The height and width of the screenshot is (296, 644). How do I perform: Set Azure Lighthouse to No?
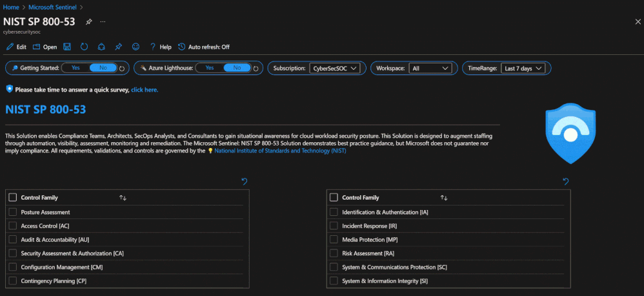237,68
